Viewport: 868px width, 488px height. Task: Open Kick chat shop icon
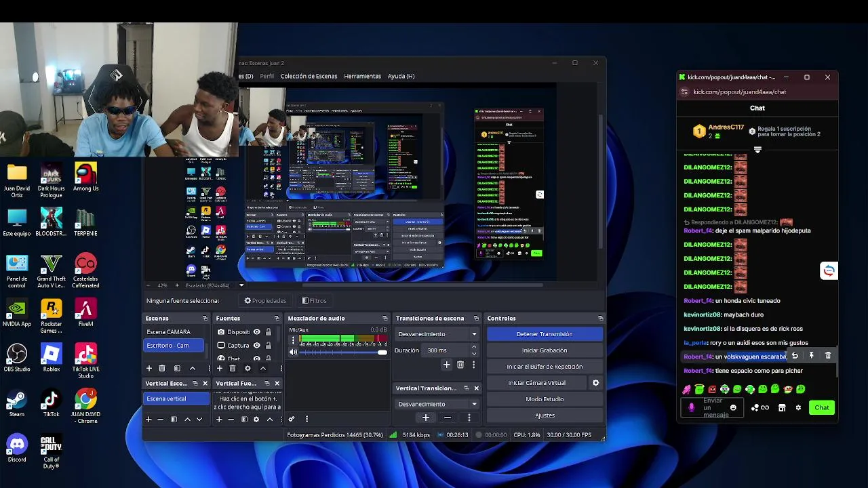pos(782,407)
